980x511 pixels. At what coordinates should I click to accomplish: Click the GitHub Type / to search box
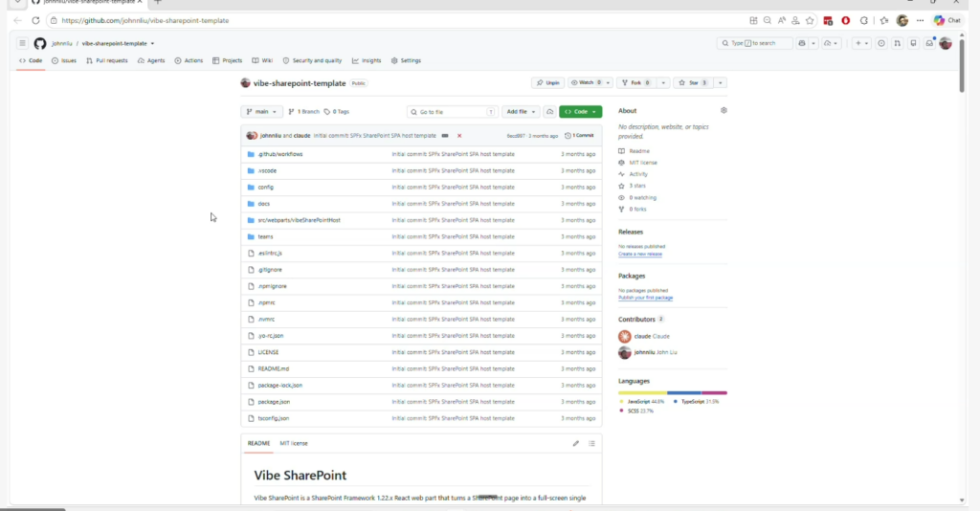point(754,43)
